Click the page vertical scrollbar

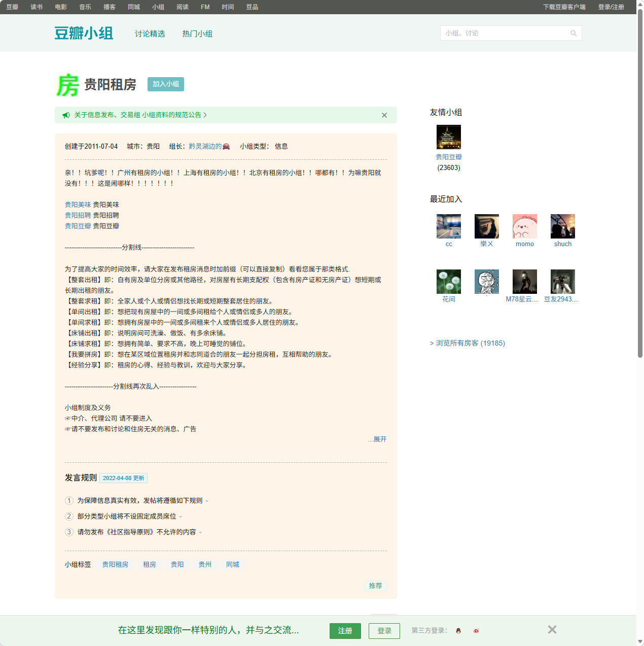point(640,203)
